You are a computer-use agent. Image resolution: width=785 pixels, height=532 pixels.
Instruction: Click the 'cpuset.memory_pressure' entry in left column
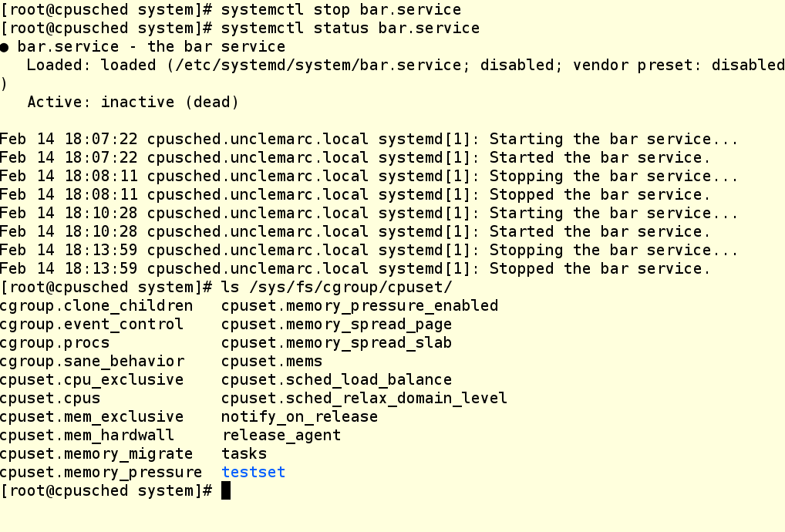[100, 473]
